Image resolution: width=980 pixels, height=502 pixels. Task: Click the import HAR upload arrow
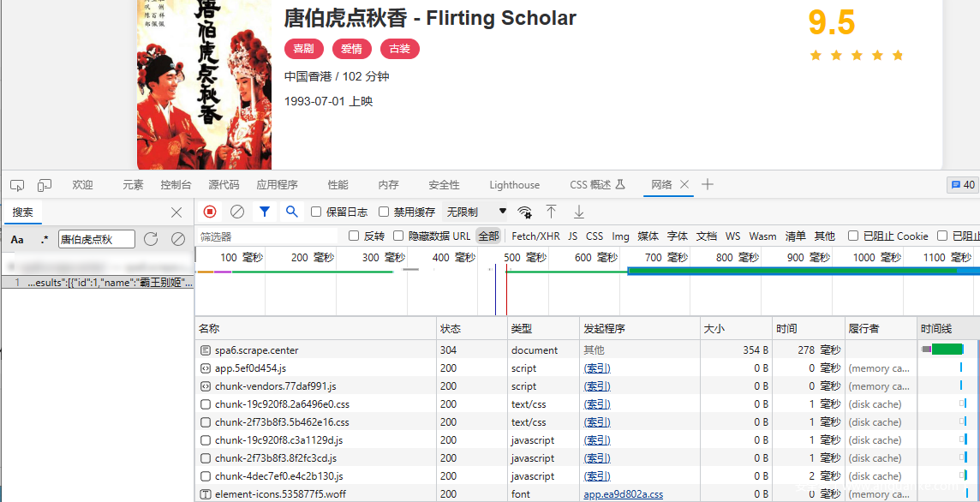tap(552, 212)
